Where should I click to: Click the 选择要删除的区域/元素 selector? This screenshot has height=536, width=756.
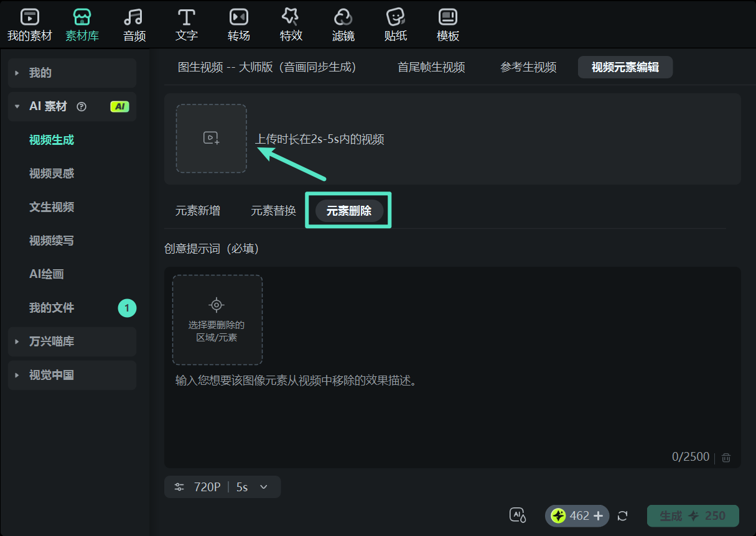[x=217, y=320]
